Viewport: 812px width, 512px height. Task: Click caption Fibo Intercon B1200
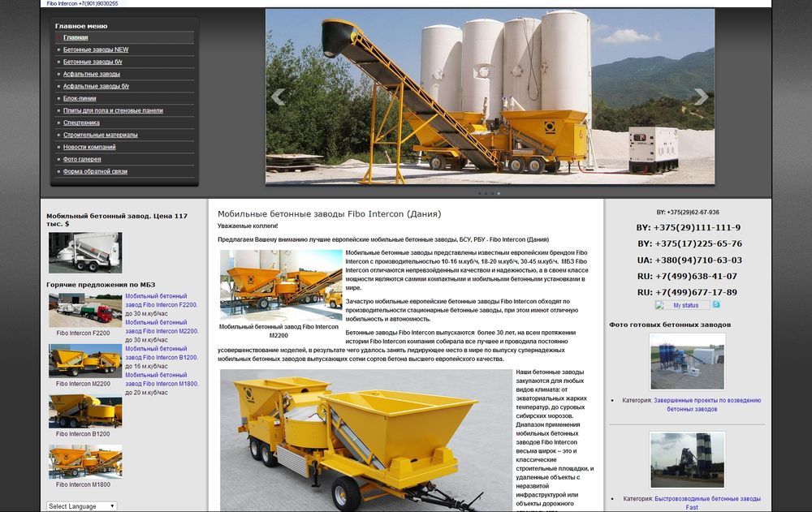tap(83, 434)
